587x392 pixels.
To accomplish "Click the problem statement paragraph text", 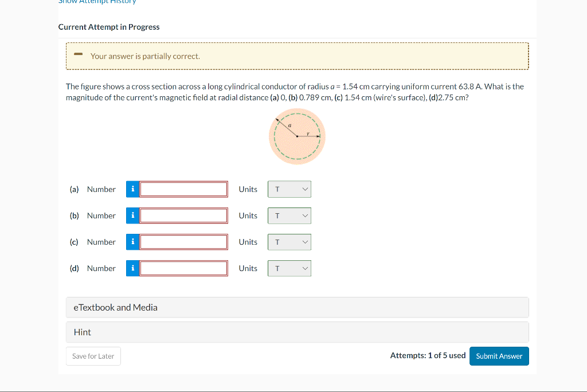I will 295,92.
